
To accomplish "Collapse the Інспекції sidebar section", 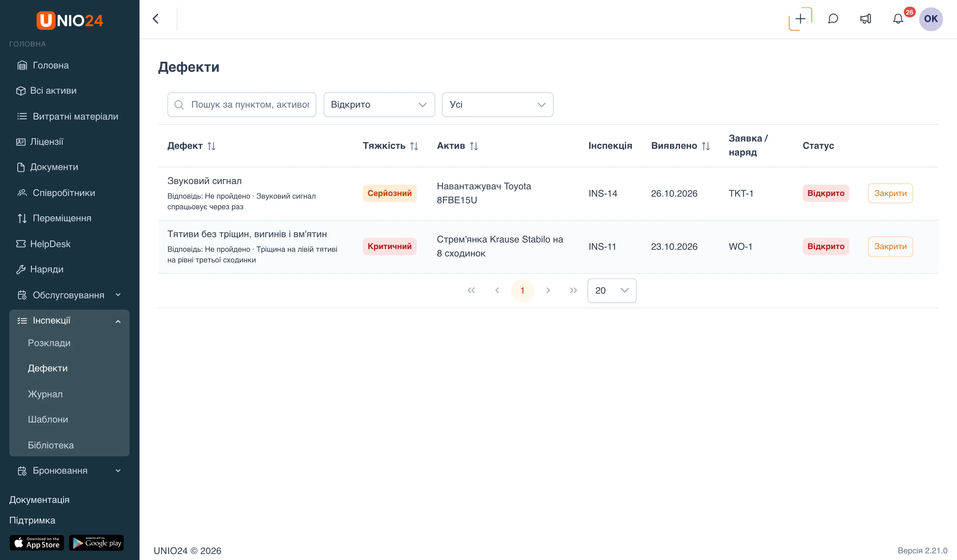I will pyautogui.click(x=69, y=321).
